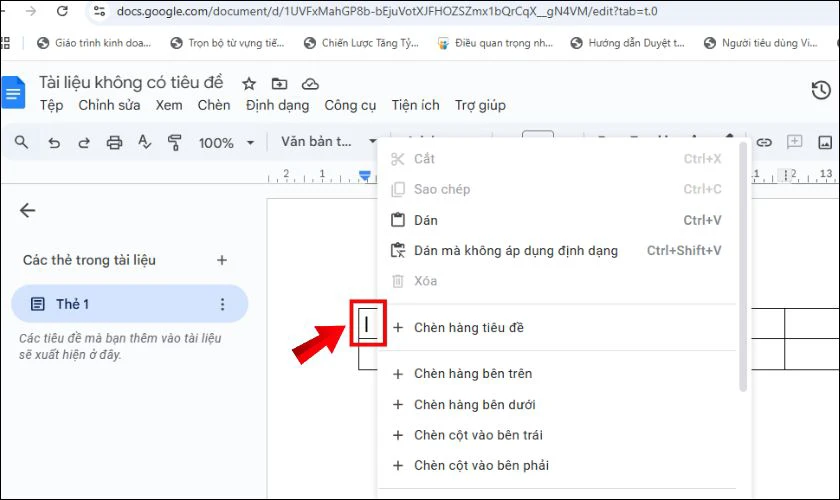Image resolution: width=840 pixels, height=500 pixels.
Task: Run spelling and grammar check
Action: click(144, 142)
